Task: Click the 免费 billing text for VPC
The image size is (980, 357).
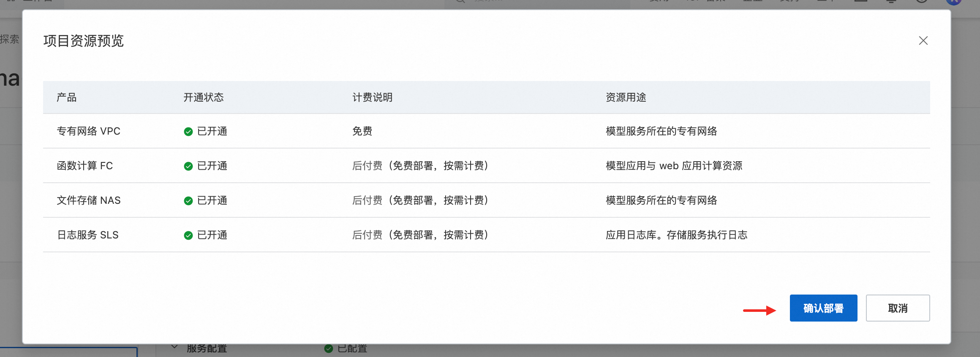Action: [x=362, y=131]
